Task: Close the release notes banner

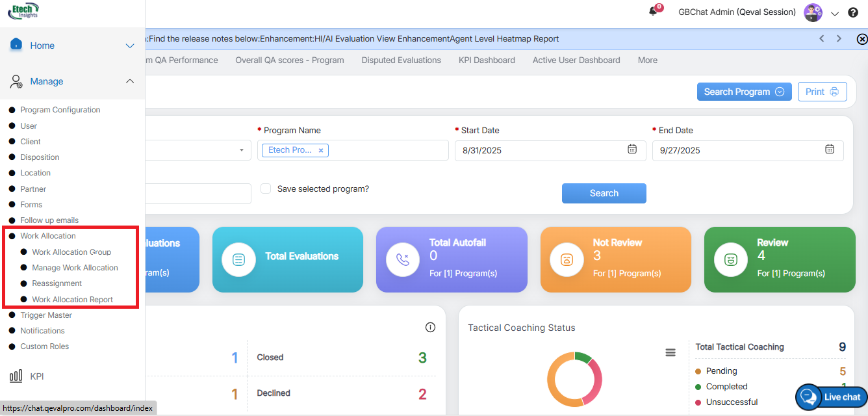Action: [862, 39]
